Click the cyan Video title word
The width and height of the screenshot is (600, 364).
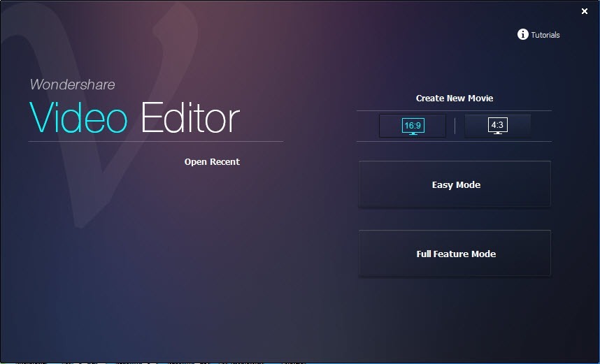[x=78, y=117]
